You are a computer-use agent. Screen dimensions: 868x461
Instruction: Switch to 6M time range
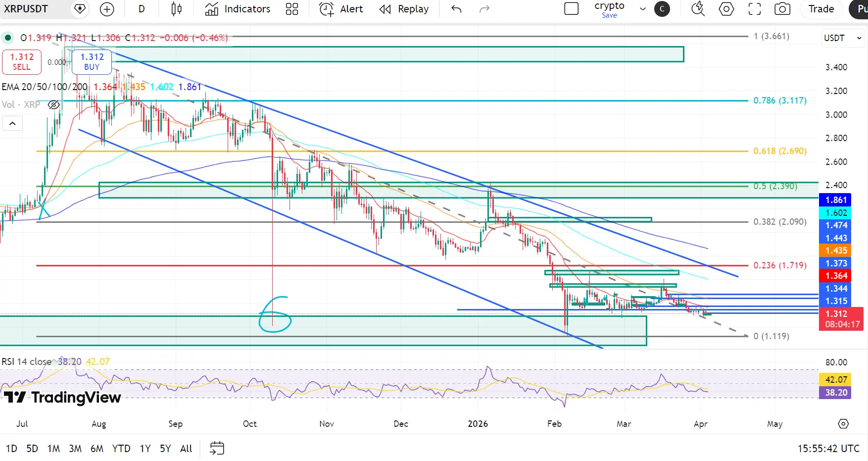click(97, 449)
